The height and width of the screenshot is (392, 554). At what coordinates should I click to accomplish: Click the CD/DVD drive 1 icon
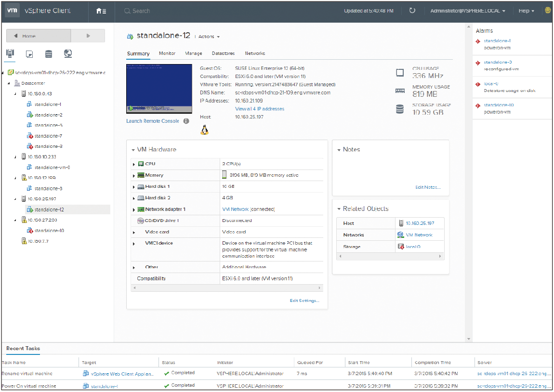tap(140, 221)
